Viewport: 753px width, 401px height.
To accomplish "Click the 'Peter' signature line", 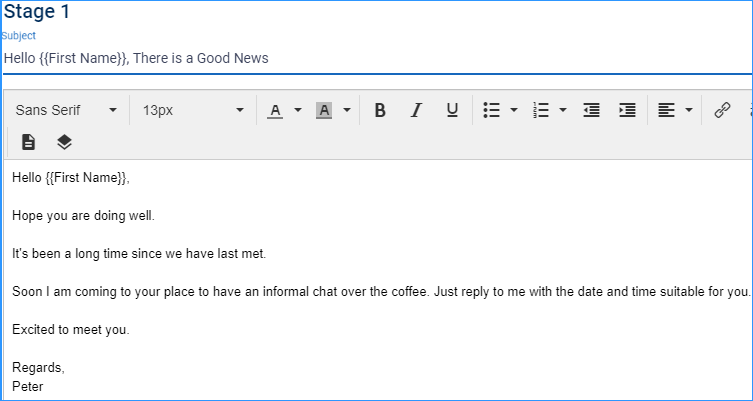I will 27,387.
